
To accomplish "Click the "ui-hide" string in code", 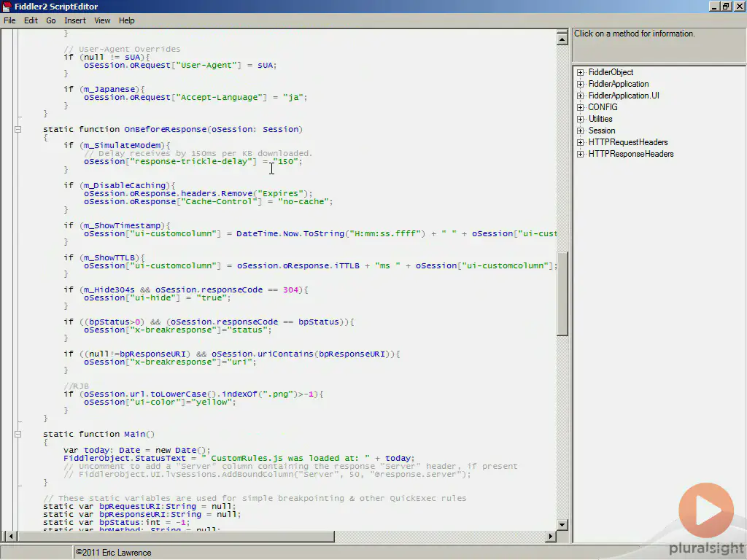I will 155,297.
